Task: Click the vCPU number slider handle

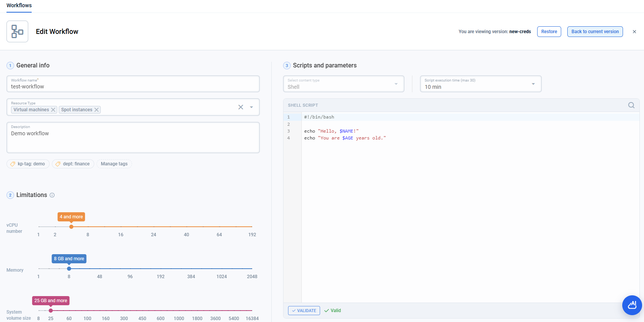Action: (71, 227)
